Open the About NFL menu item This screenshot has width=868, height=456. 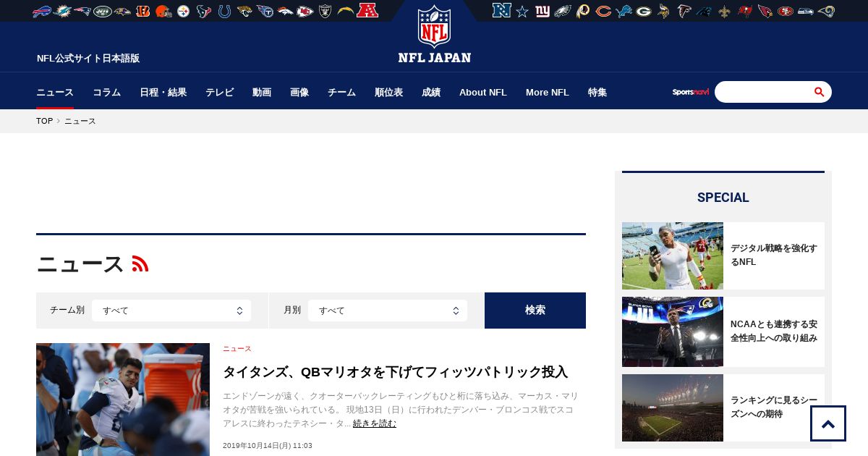[x=482, y=92]
